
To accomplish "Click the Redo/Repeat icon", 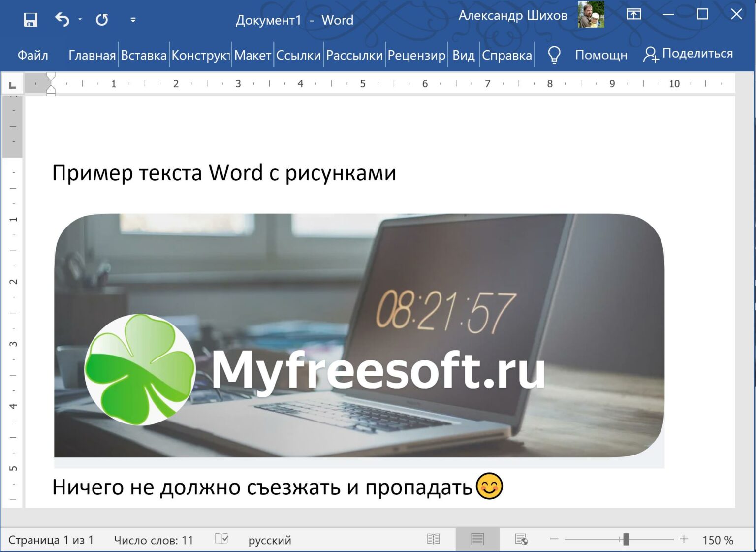I will (102, 20).
